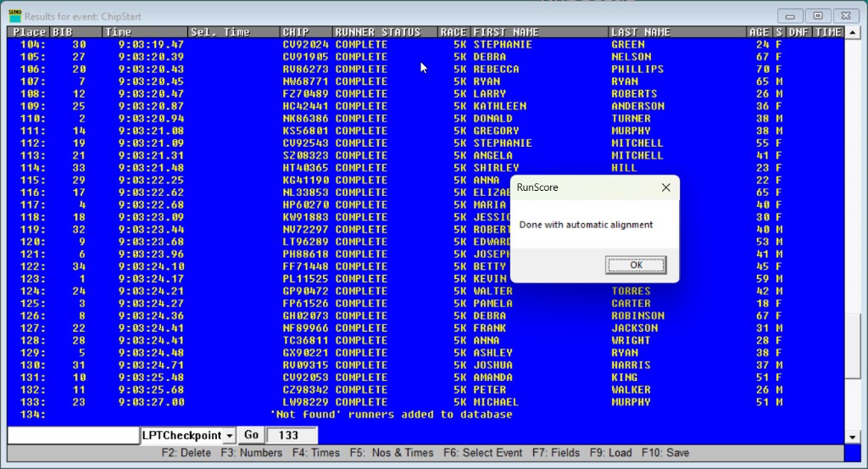Click 'Not found' runners added to database message

click(391, 415)
